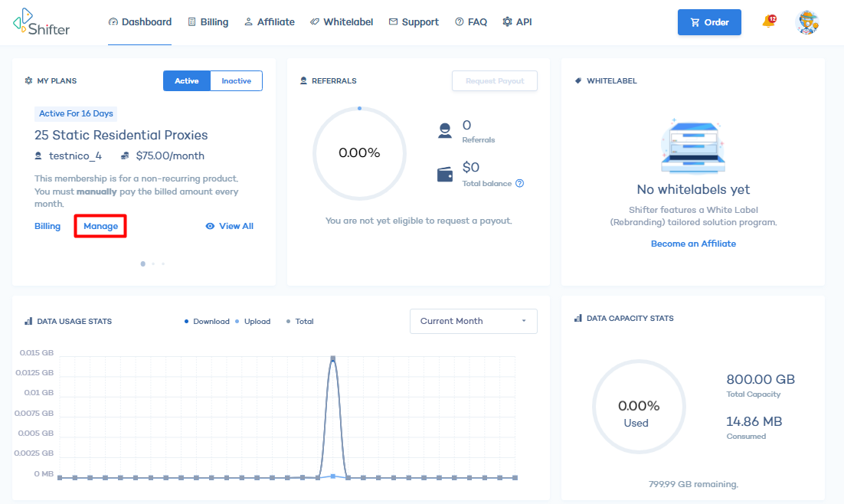
Task: Switch plans view to Inactive
Action: click(x=237, y=80)
